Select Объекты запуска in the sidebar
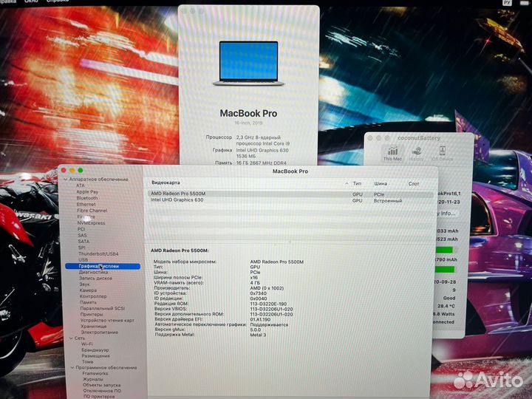The width and height of the screenshot is (532, 399). coord(102,385)
